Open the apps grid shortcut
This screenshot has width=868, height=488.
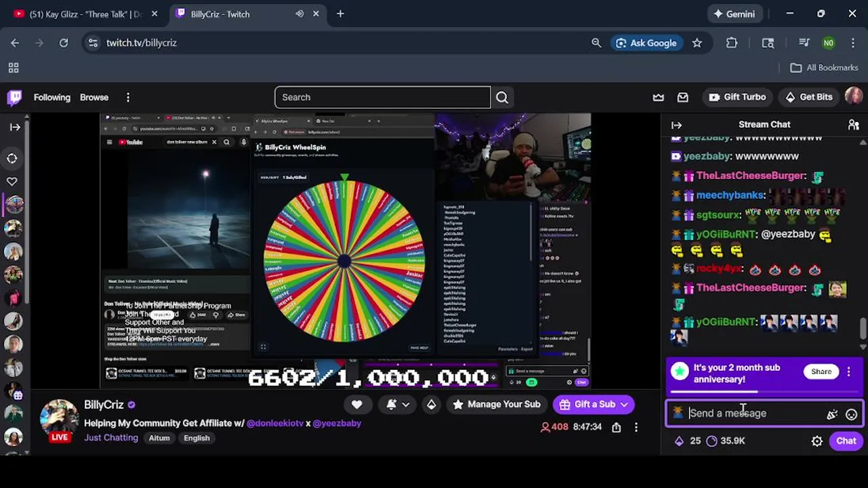point(14,68)
